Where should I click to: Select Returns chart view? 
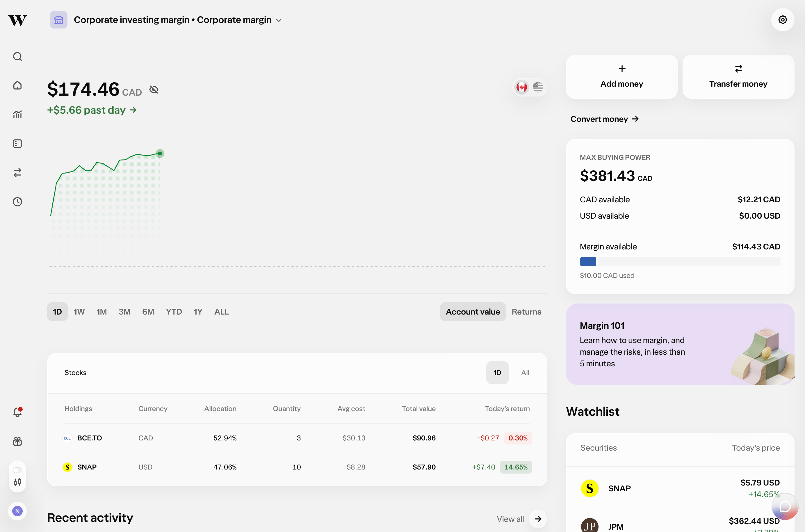tap(526, 311)
